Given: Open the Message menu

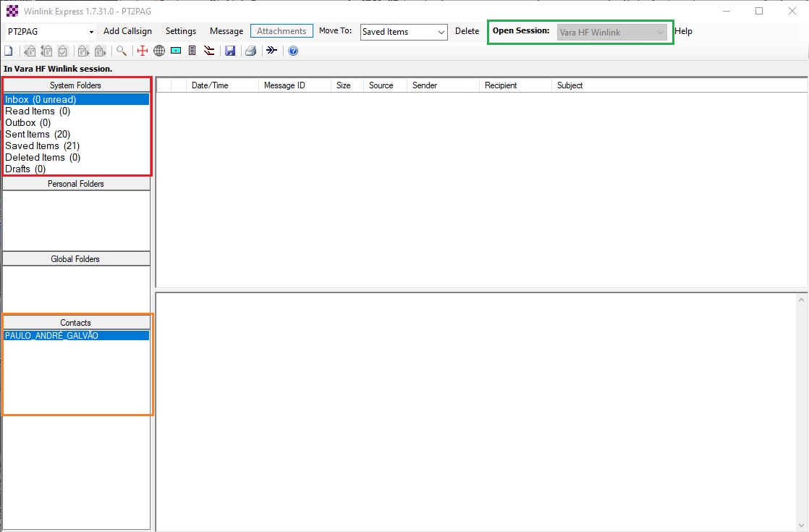Looking at the screenshot, I should [226, 31].
